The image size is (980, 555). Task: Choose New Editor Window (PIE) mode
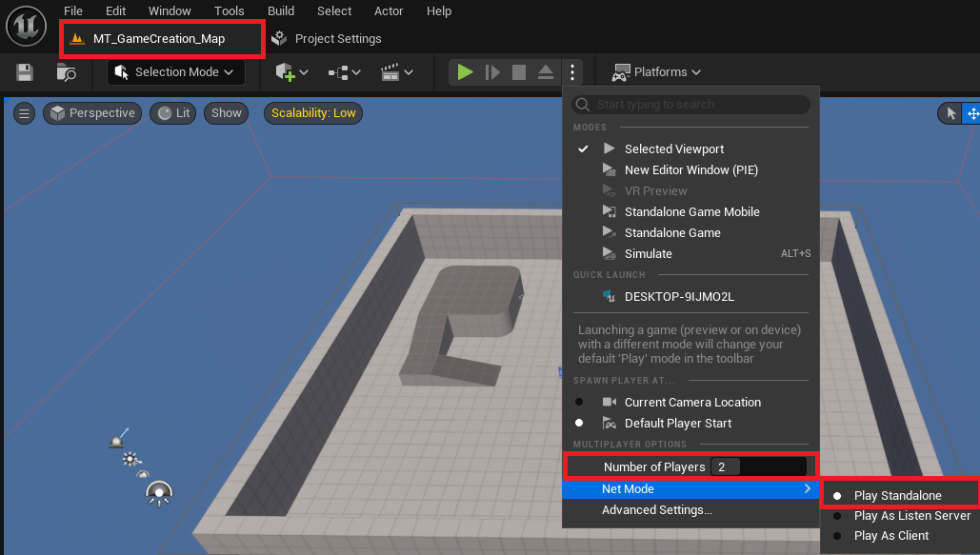(x=690, y=170)
